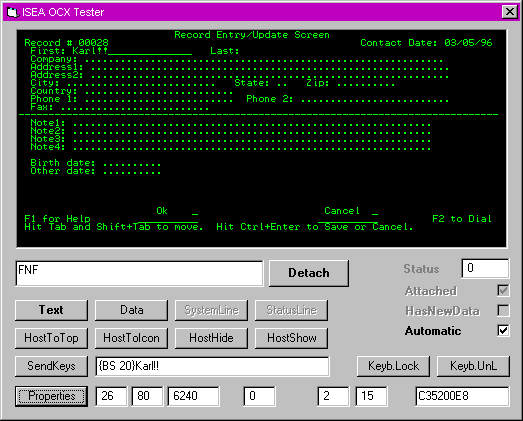Close the ISEA OCX Tester window
Viewport: 523px width, 421px height.
tap(510, 12)
